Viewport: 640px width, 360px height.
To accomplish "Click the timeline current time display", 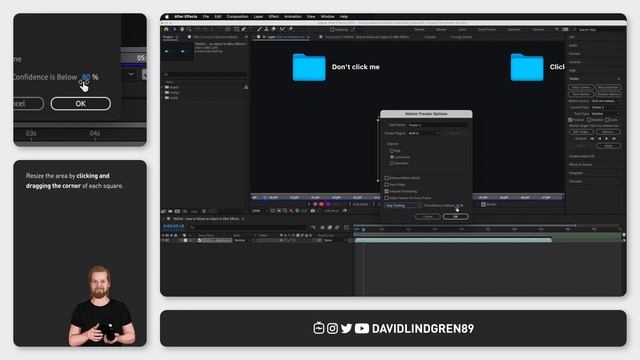I will point(173,226).
